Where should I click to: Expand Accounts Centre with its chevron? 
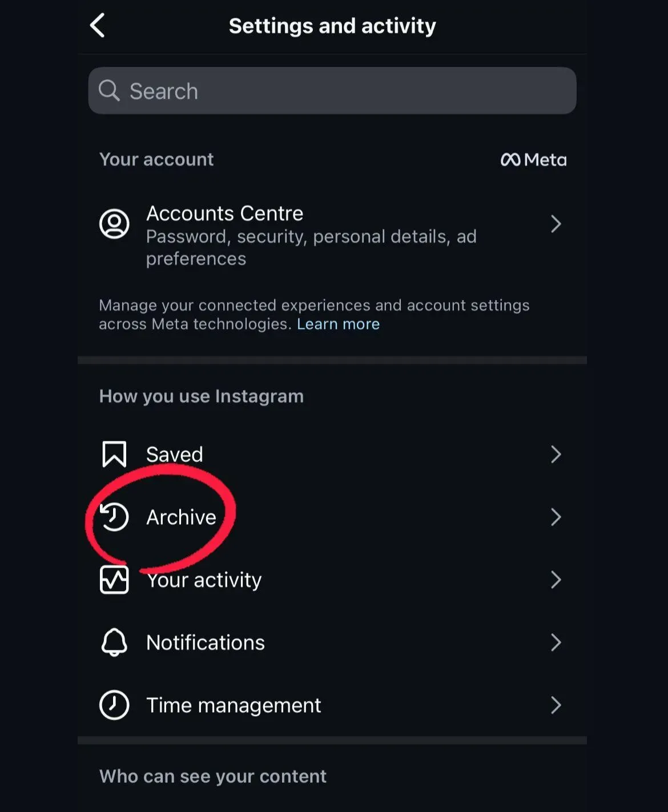(x=556, y=224)
